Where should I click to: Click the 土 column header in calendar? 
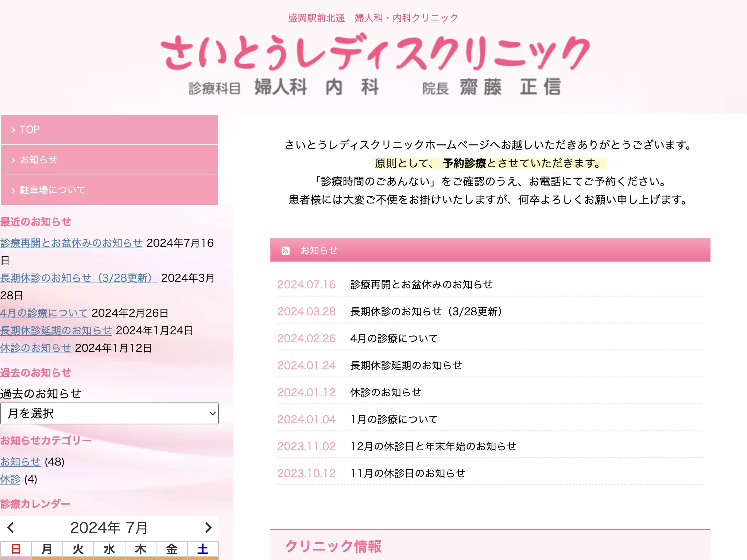[203, 549]
